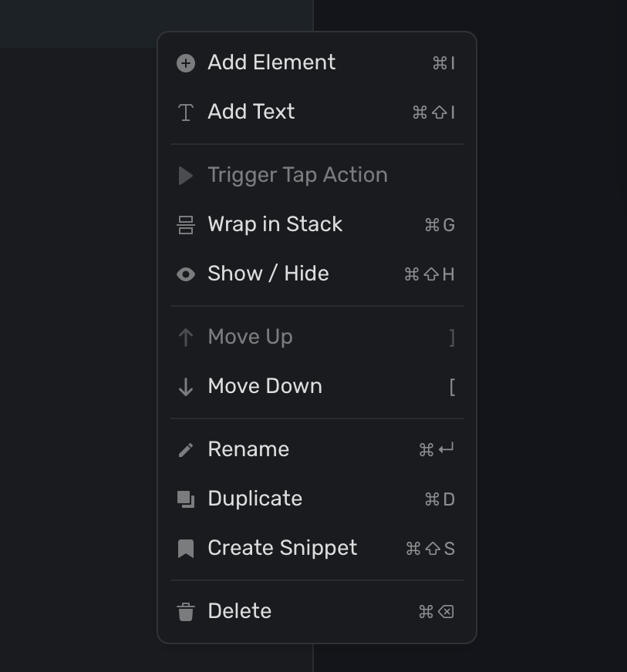Click the plus icon beside Add Element
The image size is (627, 672).
pyautogui.click(x=186, y=63)
